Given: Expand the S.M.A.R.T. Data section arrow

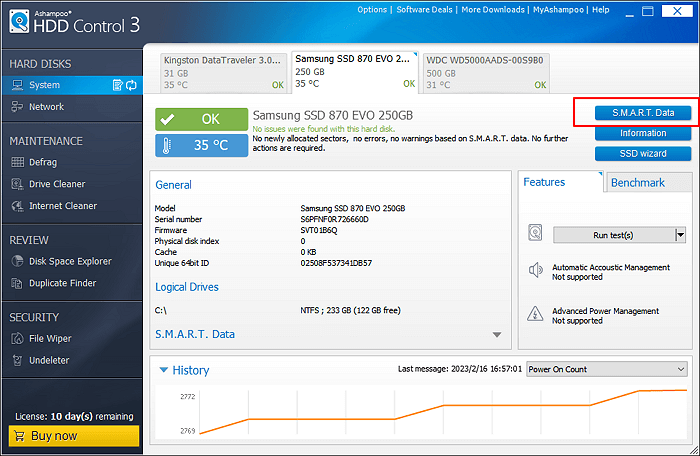Looking at the screenshot, I should [x=497, y=335].
